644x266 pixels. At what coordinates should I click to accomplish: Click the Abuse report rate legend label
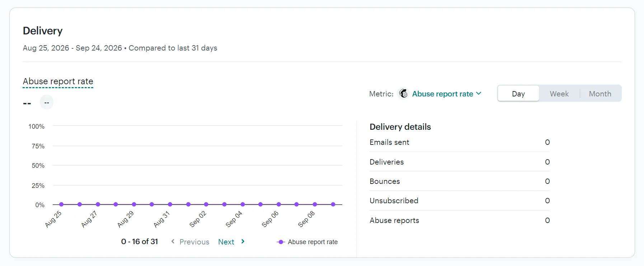click(x=312, y=242)
